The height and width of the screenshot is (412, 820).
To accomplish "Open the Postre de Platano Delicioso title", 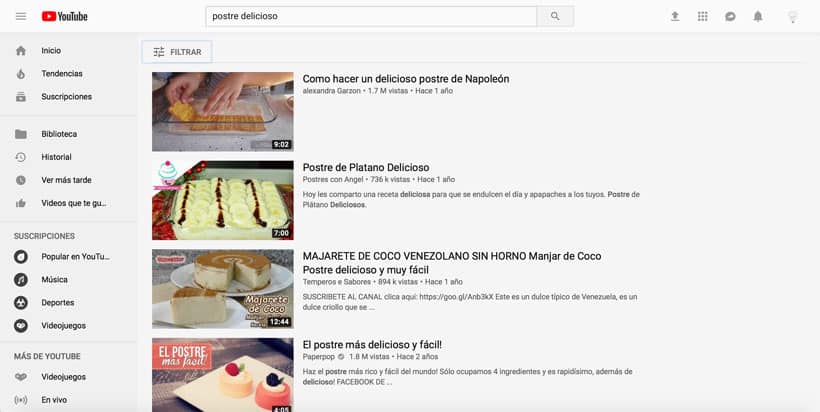I will (x=366, y=167).
